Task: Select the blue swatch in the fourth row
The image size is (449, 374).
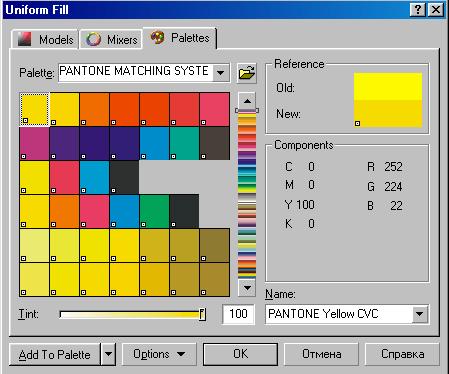Action: point(124,211)
